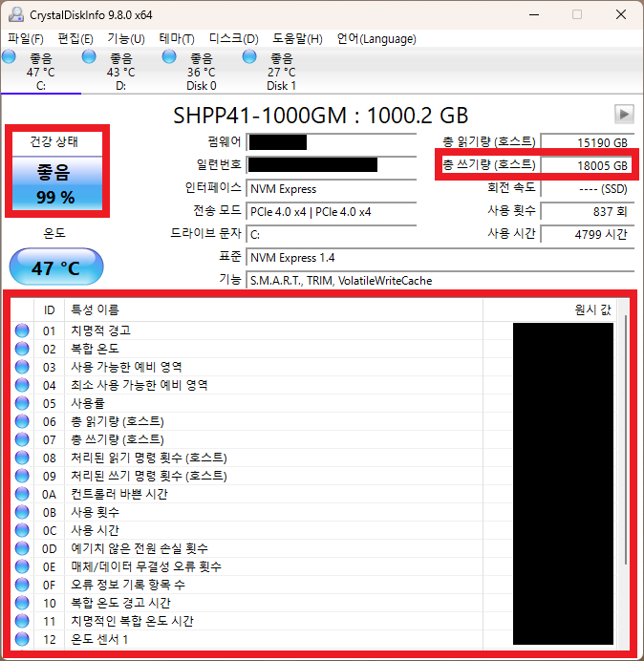Click the 기능 field with S.M.A.R.T., TRIM
Viewport: 644px width, 661px height.
(x=440, y=280)
